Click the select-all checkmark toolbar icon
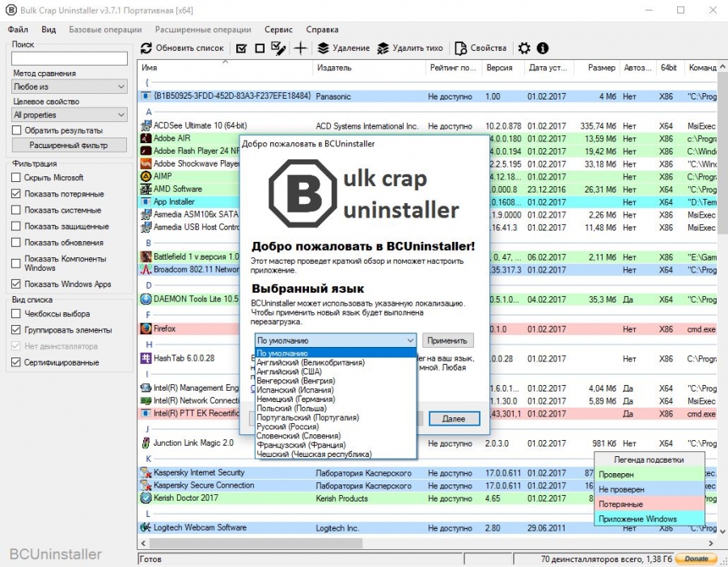The image size is (728, 567). point(242,49)
